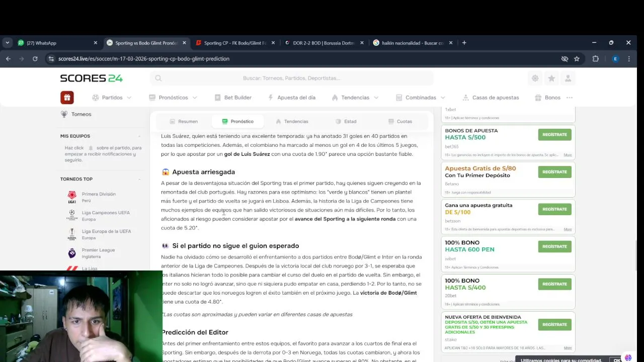
Task: Open new browser tab
Action: [x=464, y=43]
